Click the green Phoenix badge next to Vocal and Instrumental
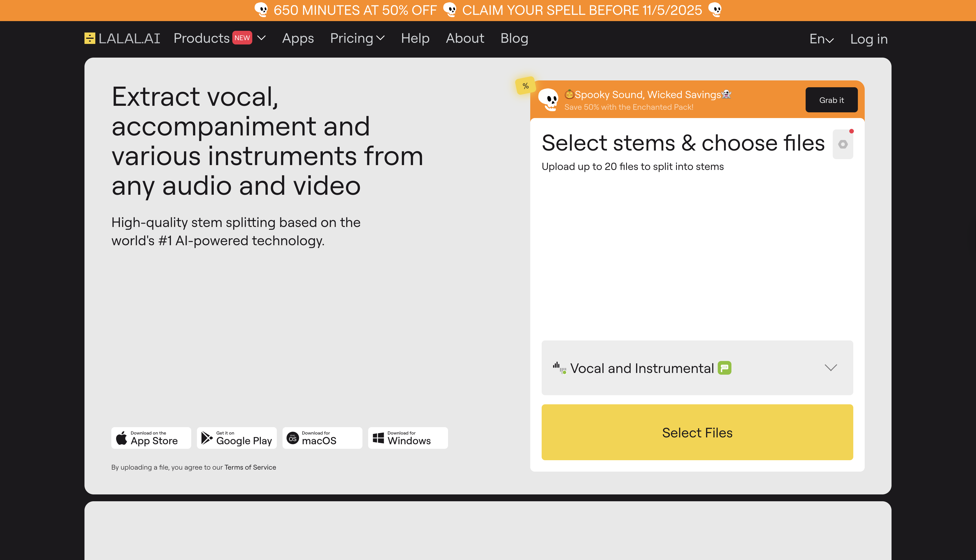976x560 pixels. click(724, 368)
